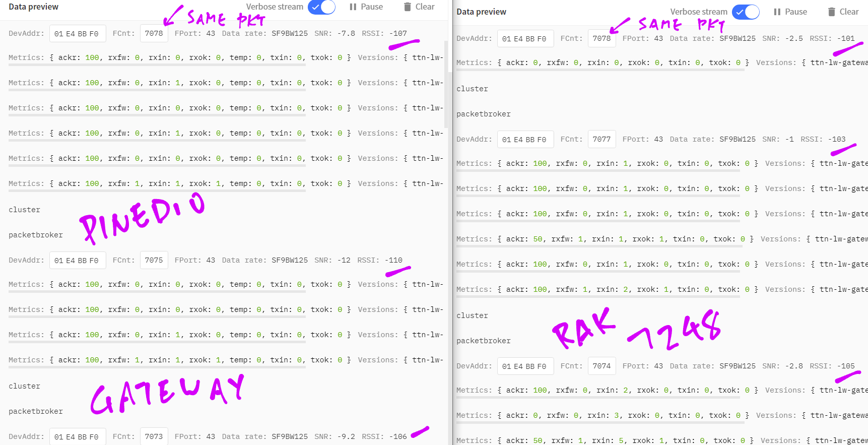Select the DevAddr box beside FCnt 7077
The height and width of the screenshot is (445, 868).
525,140
